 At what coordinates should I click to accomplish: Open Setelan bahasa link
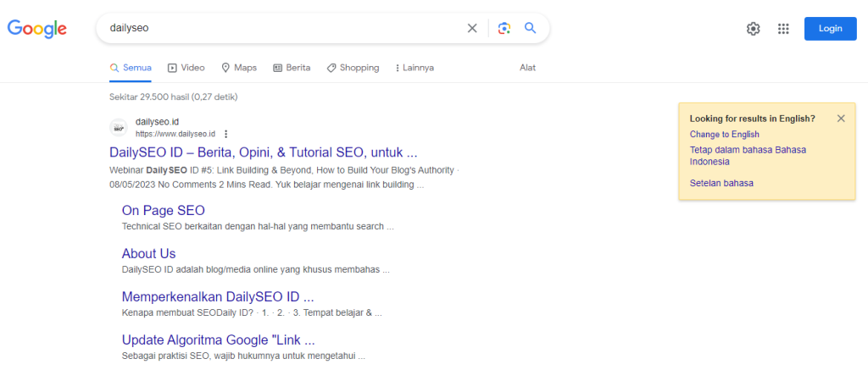(x=722, y=183)
